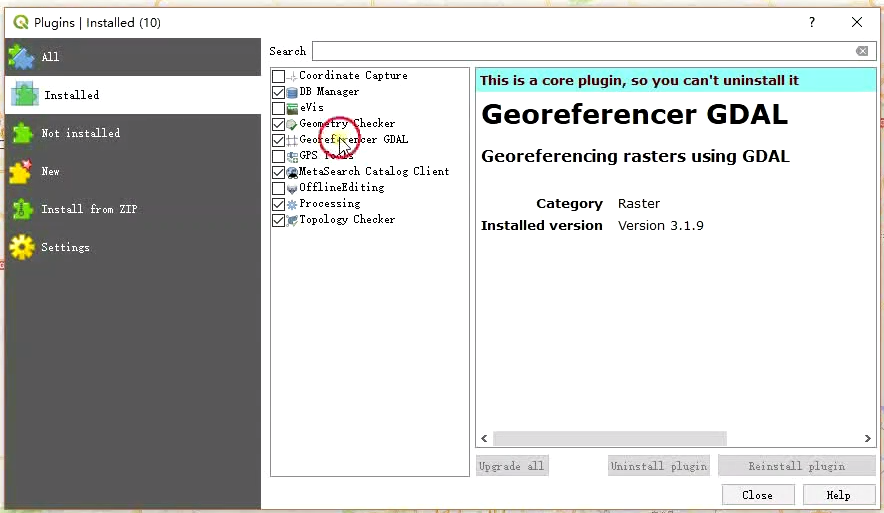Select the eVis list entry
This screenshot has width=884, height=513.
[x=312, y=108]
